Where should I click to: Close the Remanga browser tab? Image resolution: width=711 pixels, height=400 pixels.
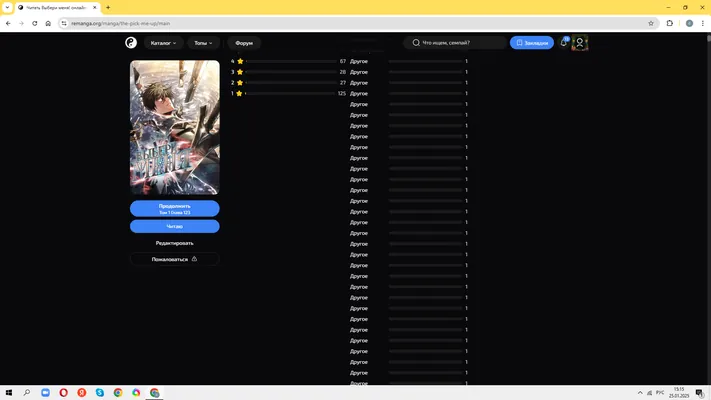95,8
